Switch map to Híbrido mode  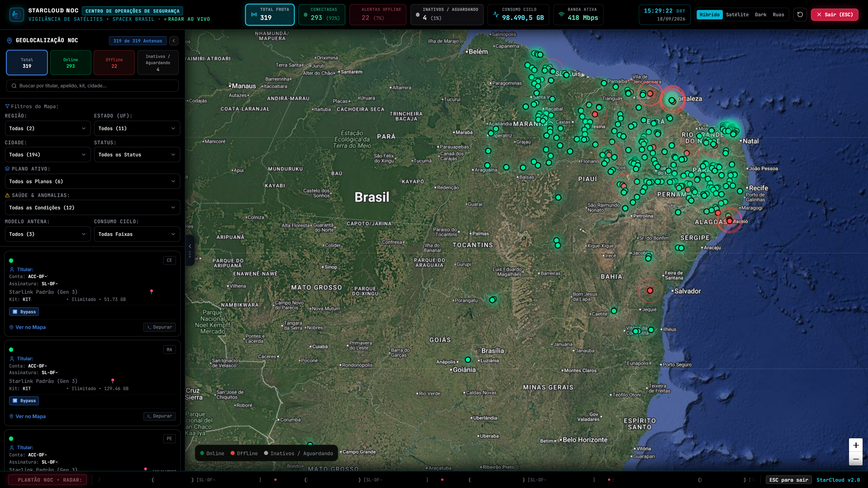[709, 14]
